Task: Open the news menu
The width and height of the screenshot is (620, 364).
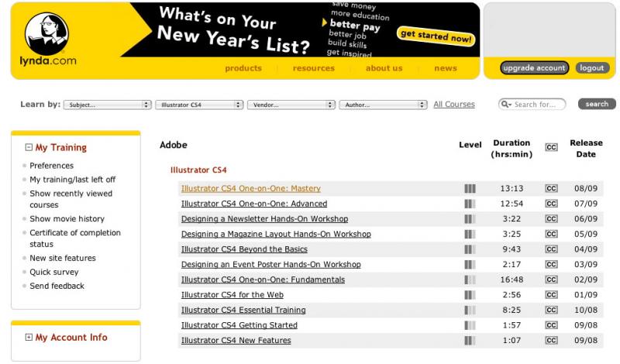Action: tap(445, 68)
